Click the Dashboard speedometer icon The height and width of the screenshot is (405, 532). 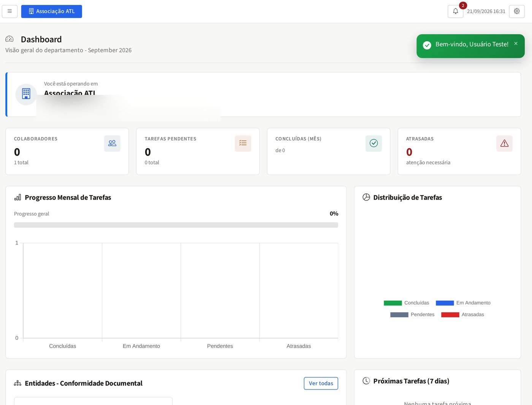(9, 39)
